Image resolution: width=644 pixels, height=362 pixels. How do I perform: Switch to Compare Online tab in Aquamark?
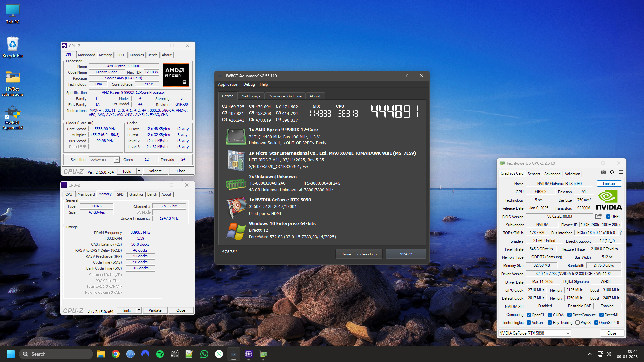[285, 96]
